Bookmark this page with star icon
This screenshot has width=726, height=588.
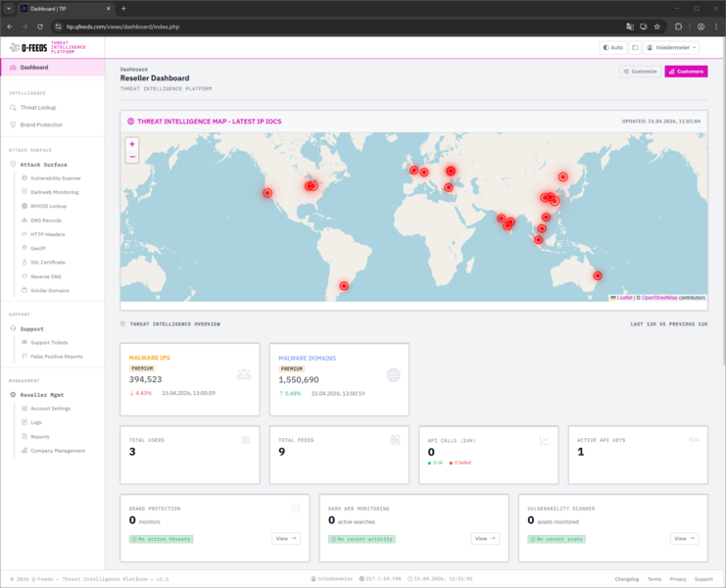[657, 26]
